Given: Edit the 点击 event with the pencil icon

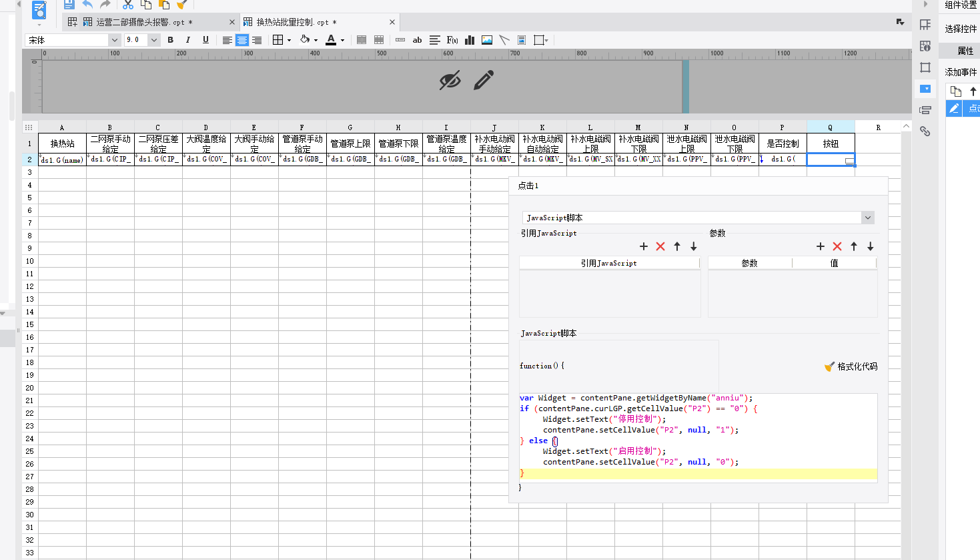Looking at the screenshot, I should point(954,108).
